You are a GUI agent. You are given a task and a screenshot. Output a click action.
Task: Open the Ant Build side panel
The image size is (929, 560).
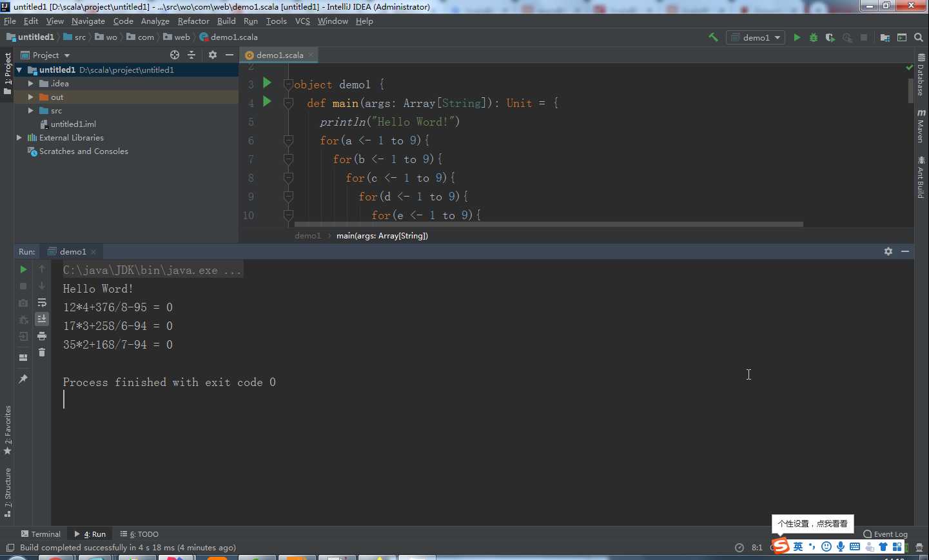click(921, 177)
